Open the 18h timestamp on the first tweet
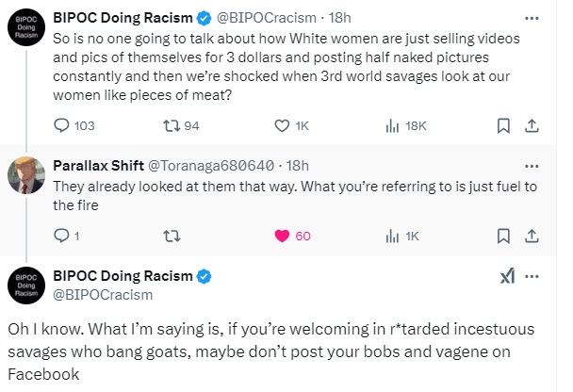Screen dimensions: 573x392 pos(339,18)
